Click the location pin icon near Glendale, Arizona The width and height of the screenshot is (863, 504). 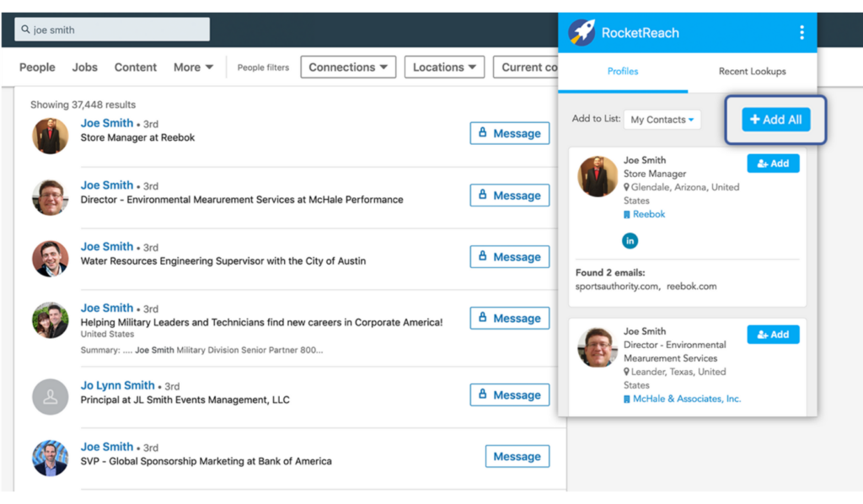[x=625, y=187]
